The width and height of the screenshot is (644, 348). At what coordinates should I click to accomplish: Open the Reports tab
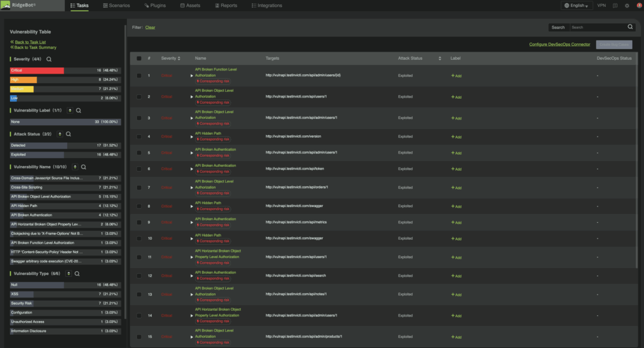pyautogui.click(x=226, y=6)
